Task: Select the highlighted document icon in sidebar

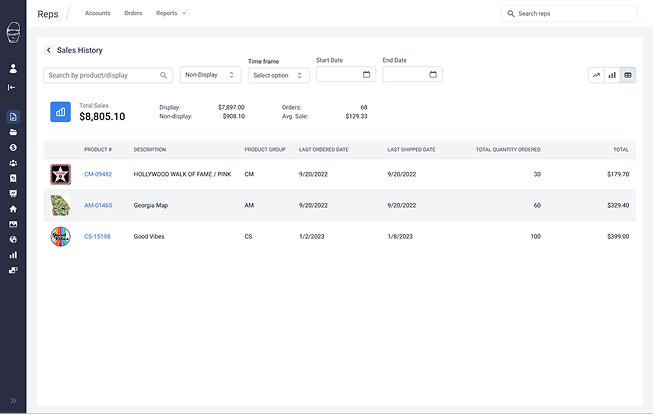Action: 13,117
